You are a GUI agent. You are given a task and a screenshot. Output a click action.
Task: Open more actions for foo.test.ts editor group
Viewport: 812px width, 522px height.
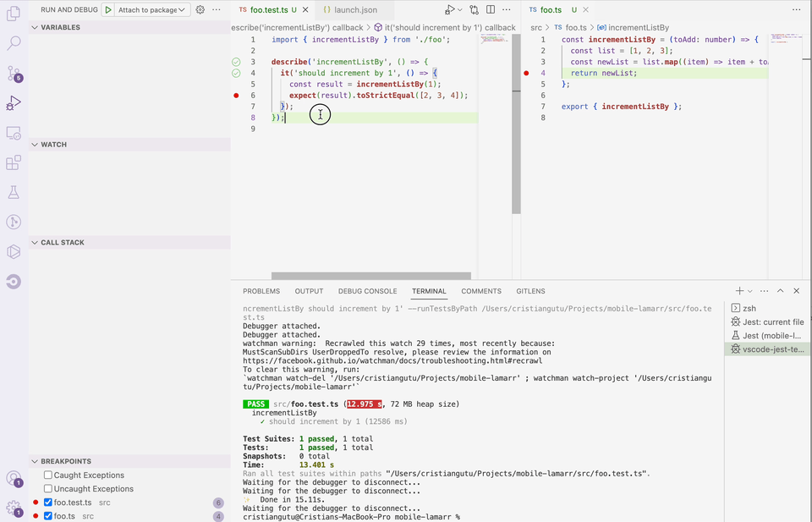(507, 10)
